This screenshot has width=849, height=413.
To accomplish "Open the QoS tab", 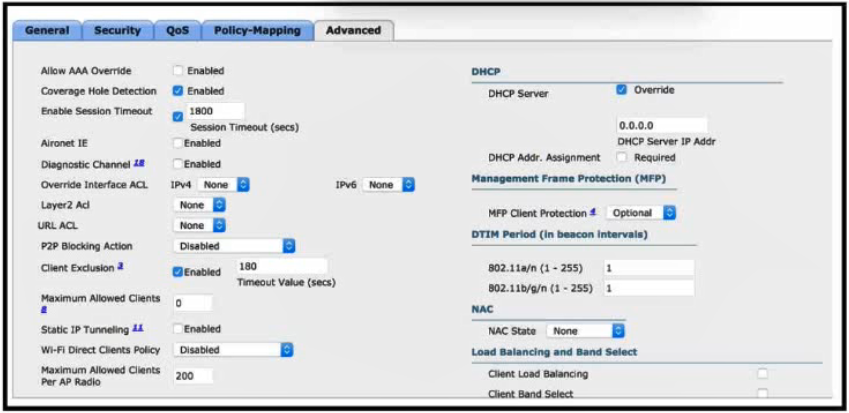I will 176,30.
